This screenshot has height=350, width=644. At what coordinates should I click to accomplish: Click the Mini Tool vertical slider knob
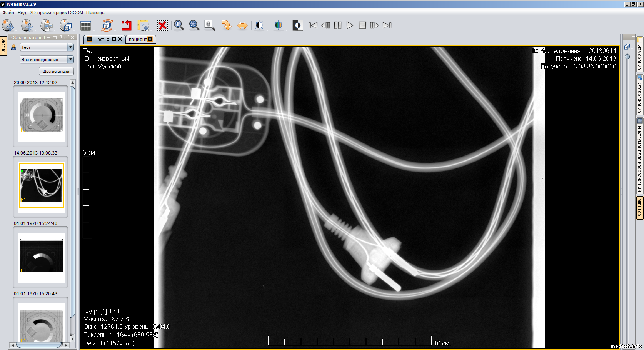627,57
